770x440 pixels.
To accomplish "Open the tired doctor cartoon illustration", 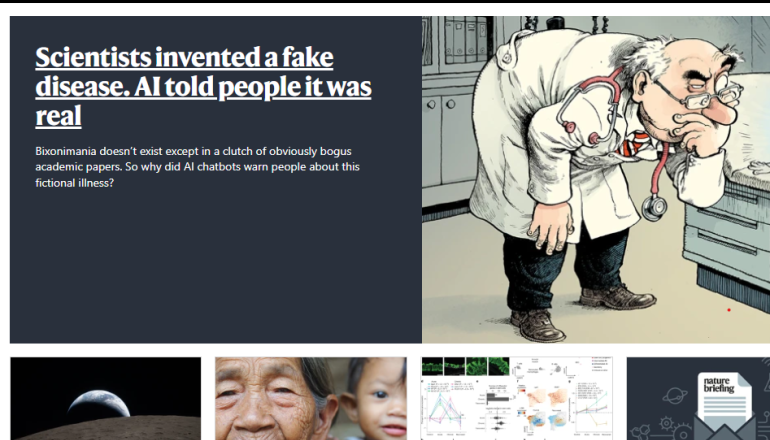I will pos(596,179).
